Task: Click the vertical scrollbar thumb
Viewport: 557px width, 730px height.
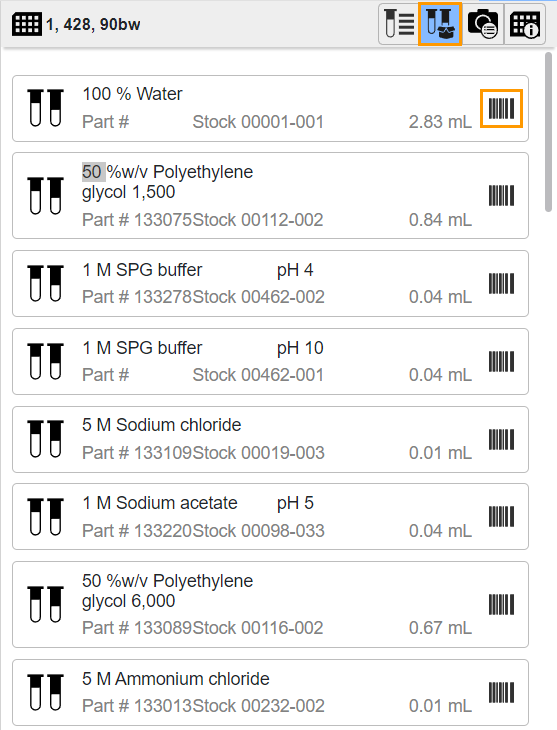Action: point(548,132)
